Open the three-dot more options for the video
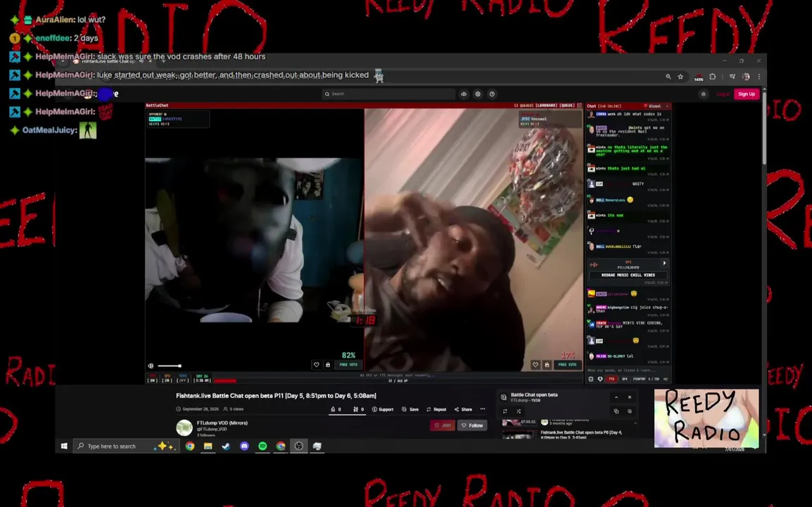 483,409
